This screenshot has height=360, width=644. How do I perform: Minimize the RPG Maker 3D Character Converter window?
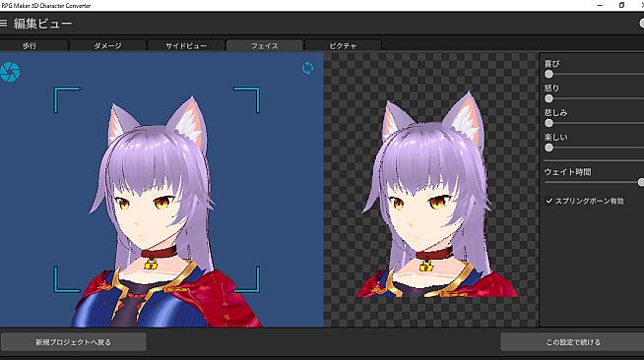click(600, 5)
